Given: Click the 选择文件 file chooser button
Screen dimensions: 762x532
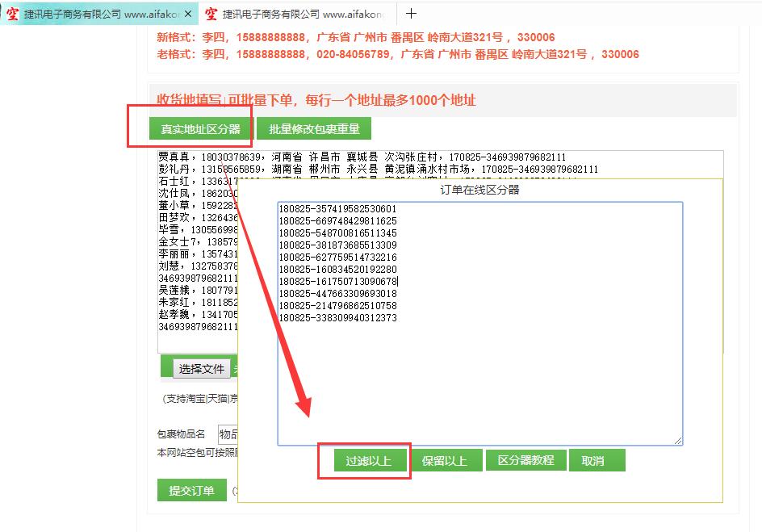Looking at the screenshot, I should (202, 369).
